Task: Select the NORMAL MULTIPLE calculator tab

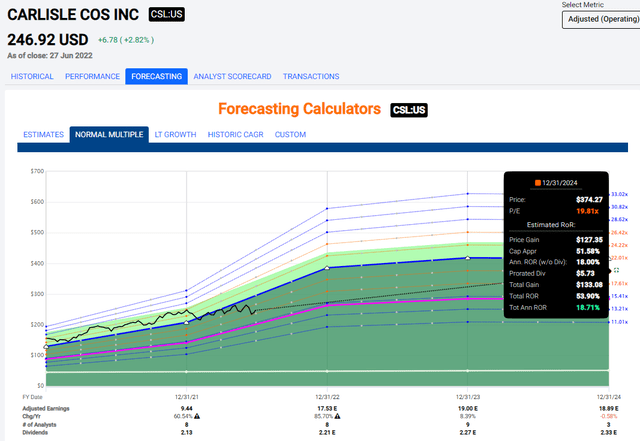Action: 109,135
